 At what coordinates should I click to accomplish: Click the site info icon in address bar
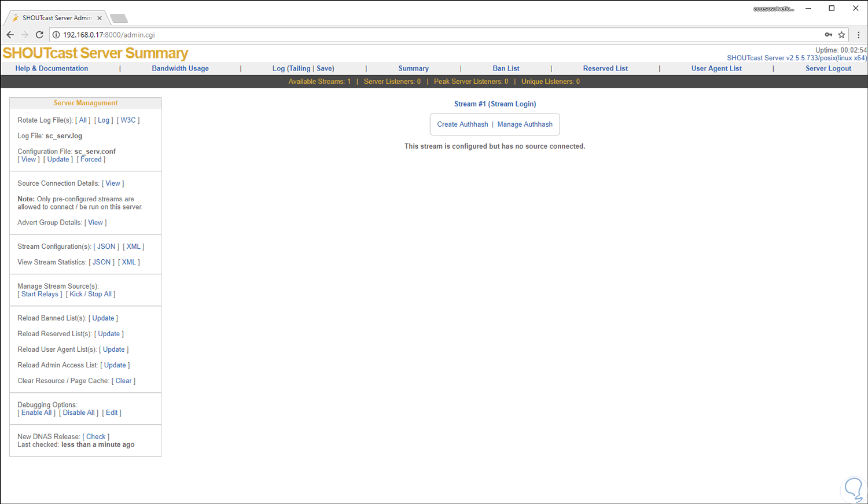pyautogui.click(x=56, y=35)
